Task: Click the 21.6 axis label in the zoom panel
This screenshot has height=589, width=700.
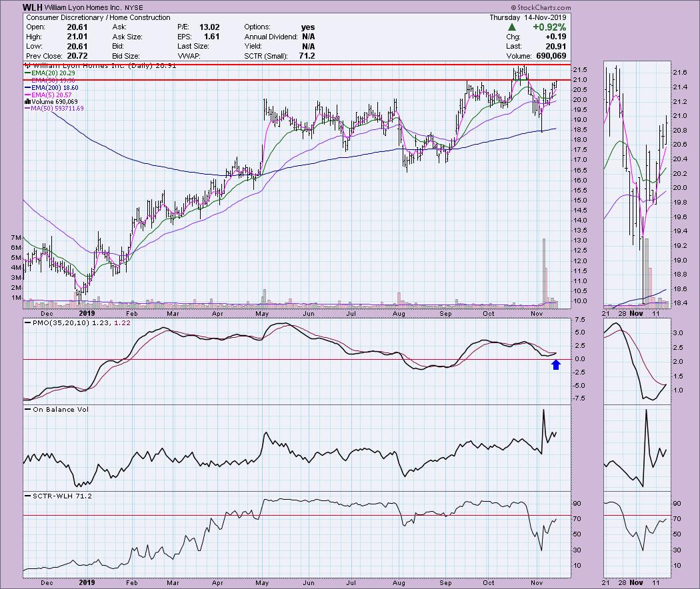Action: pos(679,72)
